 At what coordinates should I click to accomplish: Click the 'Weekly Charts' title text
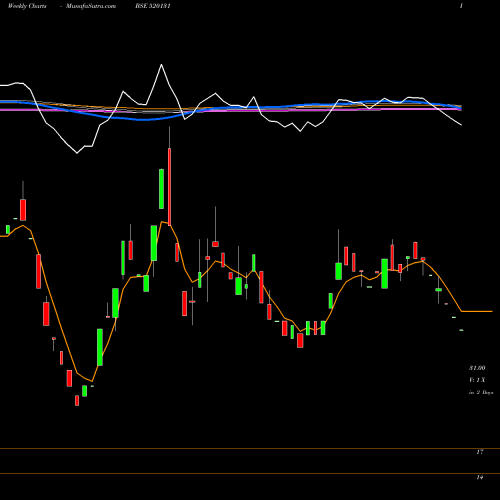coord(27,6)
